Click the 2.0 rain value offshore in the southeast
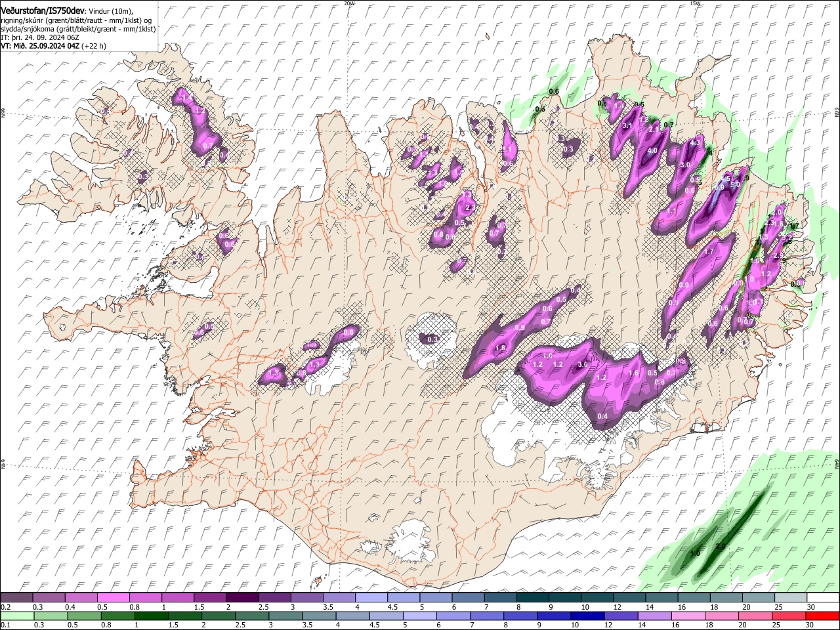The width and height of the screenshot is (840, 630). tap(720, 546)
